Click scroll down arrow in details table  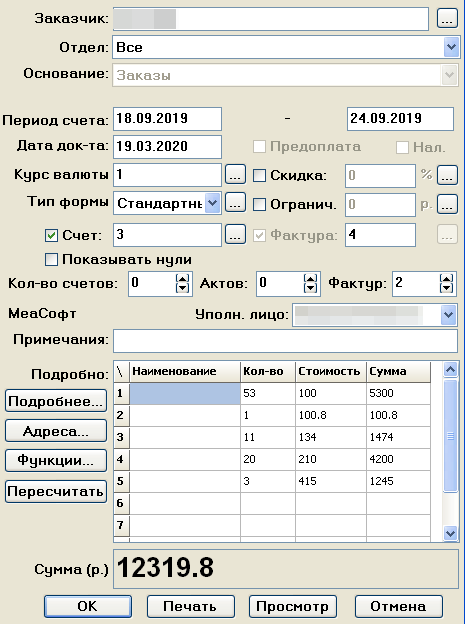click(x=450, y=533)
